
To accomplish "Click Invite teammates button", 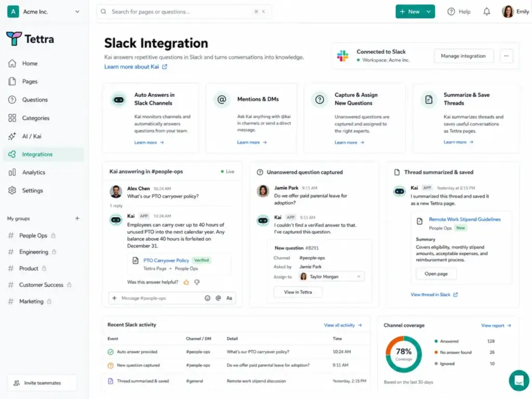I will tap(42, 383).
